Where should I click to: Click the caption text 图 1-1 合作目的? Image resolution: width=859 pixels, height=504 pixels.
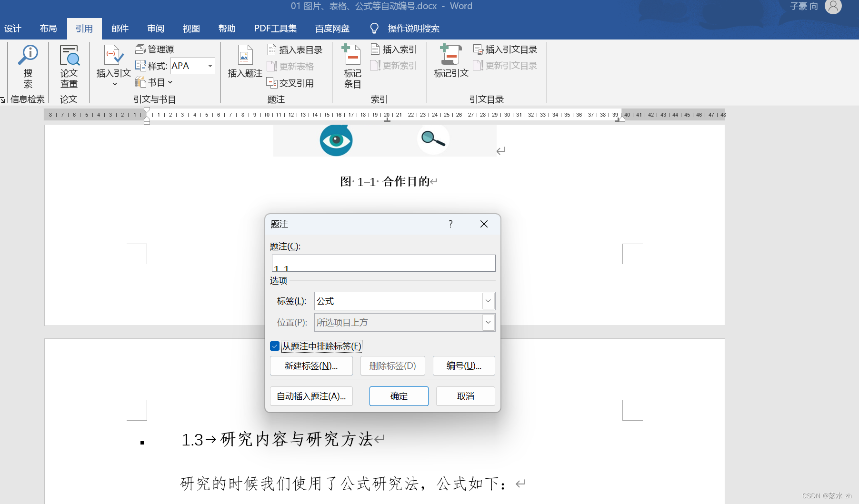pyautogui.click(x=385, y=181)
